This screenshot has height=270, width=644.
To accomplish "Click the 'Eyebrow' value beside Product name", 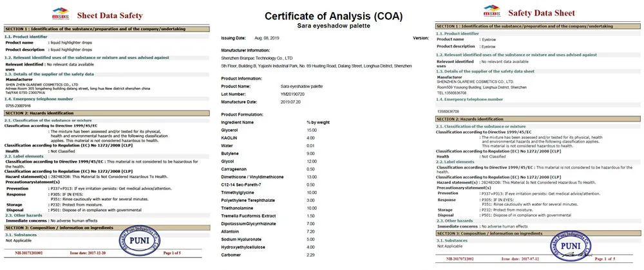I will (x=489, y=39).
